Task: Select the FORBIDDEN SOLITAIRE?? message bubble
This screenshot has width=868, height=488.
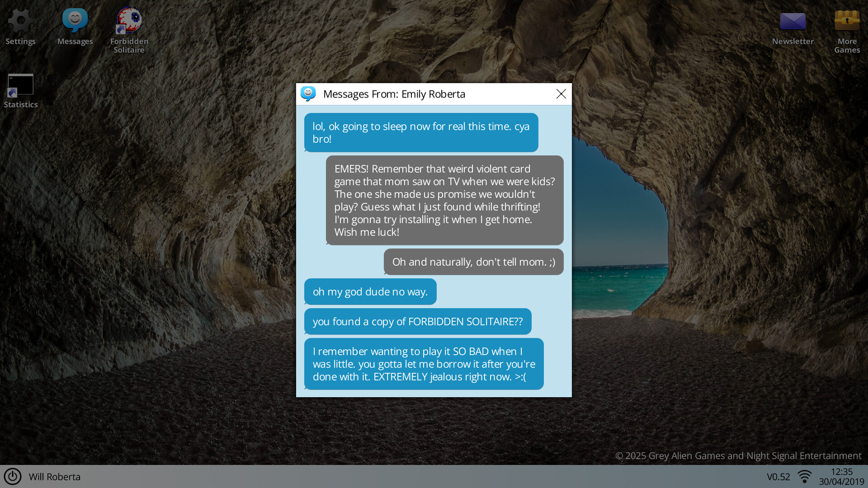Action: 417,321
